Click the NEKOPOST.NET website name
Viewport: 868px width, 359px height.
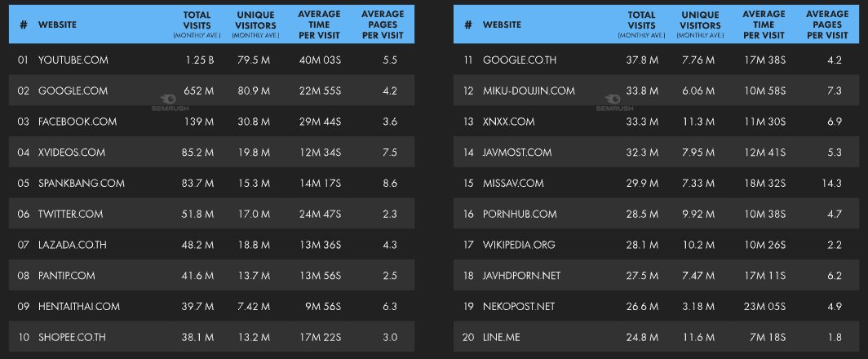point(519,306)
